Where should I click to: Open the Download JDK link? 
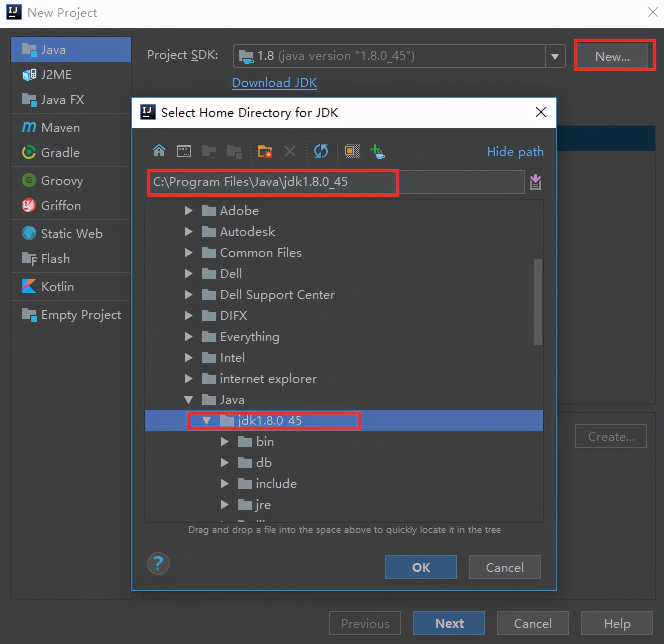click(x=274, y=82)
